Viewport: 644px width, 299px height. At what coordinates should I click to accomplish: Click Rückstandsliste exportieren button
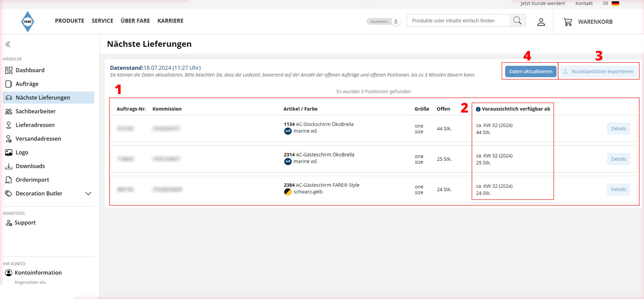pyautogui.click(x=599, y=71)
